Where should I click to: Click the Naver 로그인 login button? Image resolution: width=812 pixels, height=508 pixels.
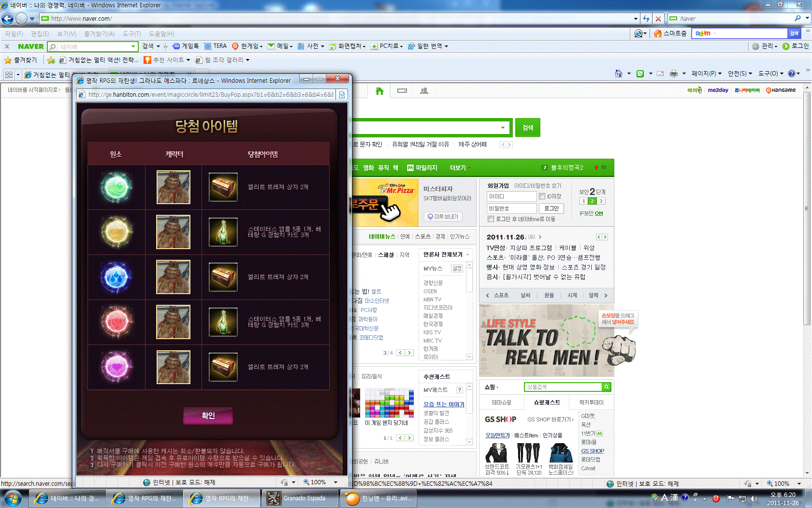(551, 209)
